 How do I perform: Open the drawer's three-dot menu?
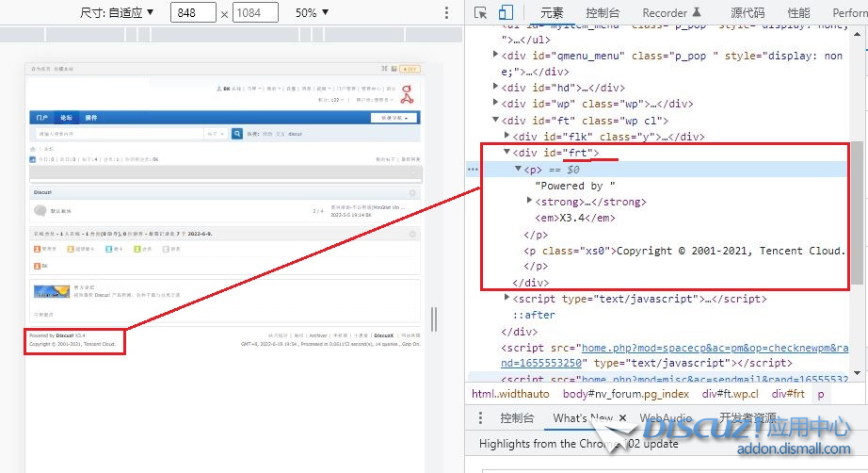(x=480, y=417)
